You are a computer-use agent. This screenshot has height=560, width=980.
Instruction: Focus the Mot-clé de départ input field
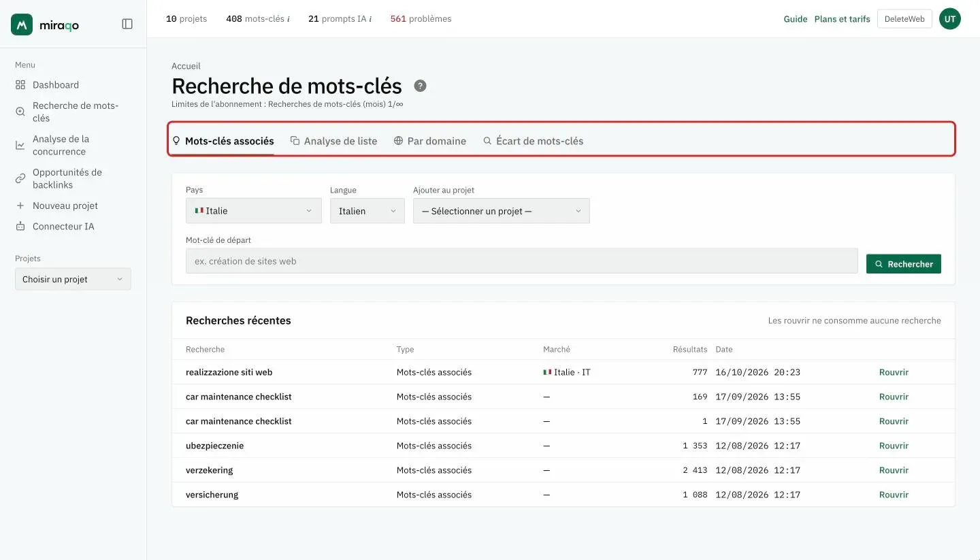point(522,261)
